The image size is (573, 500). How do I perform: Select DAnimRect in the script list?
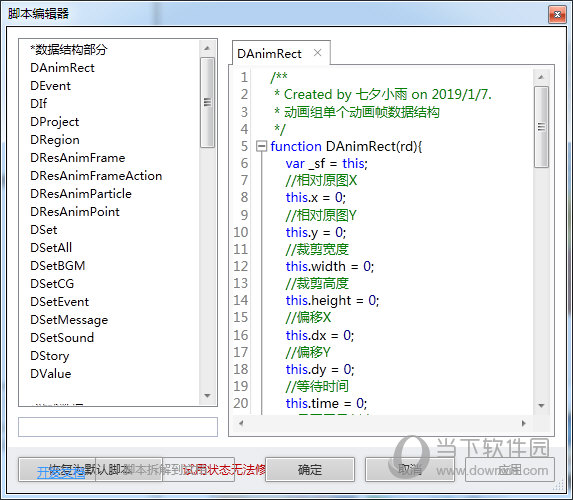[62, 68]
